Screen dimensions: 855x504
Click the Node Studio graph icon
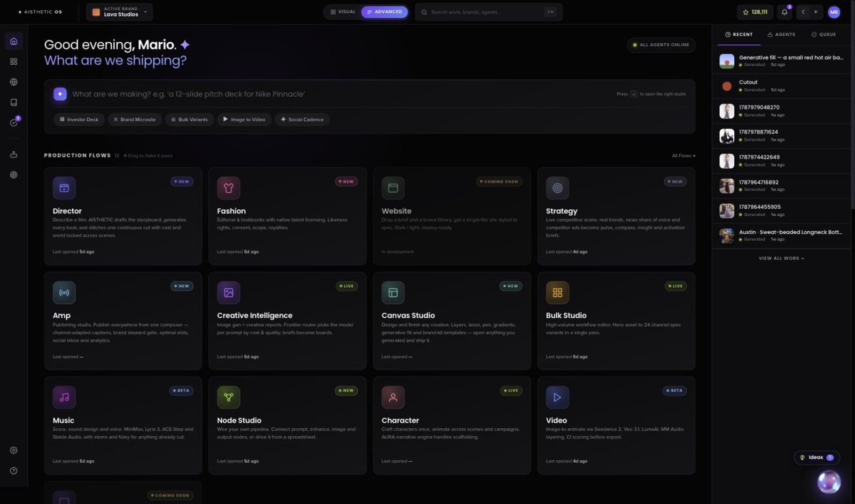[229, 397]
